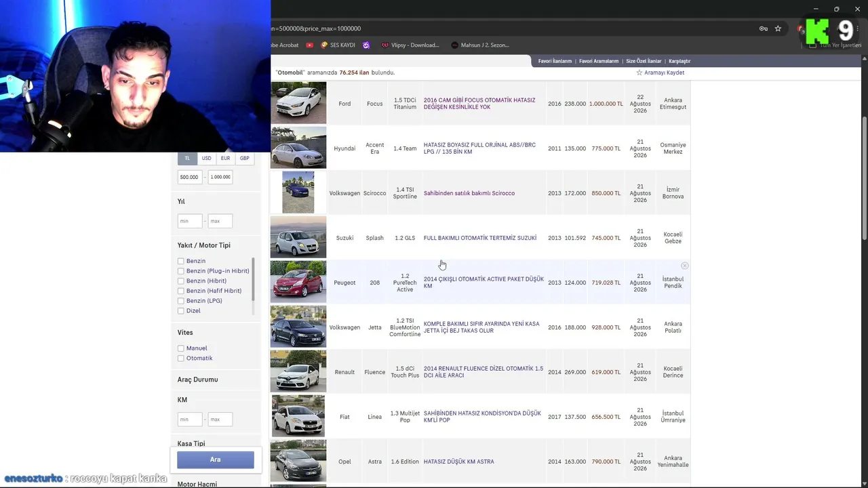Check the Benzin (LPG) checkbox
This screenshot has height=488, width=868.
point(181,301)
